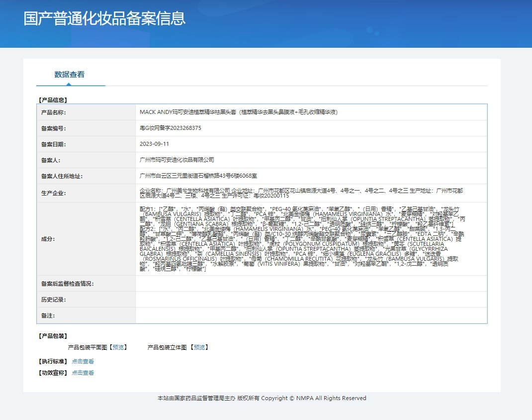532x420 pixels.
Task: Click the 备案人住所地址 value text
Action: coord(198,176)
